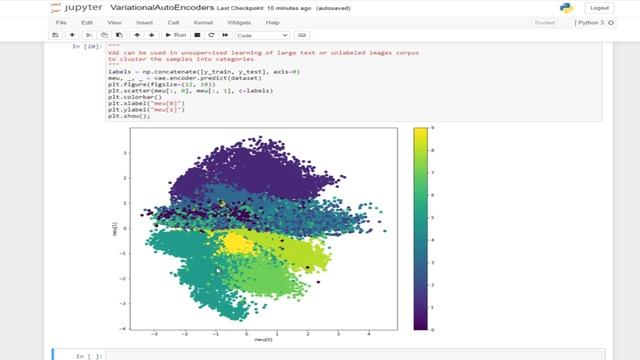Click the empty code cell input field
This screenshot has width=640, height=360.
354,356
